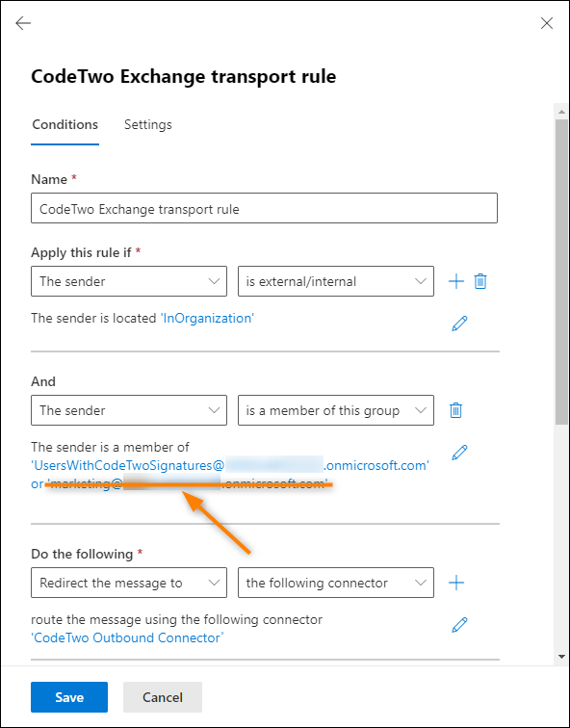Open the 'Redirect the message to' dropdown
The image size is (570, 728).
129,583
